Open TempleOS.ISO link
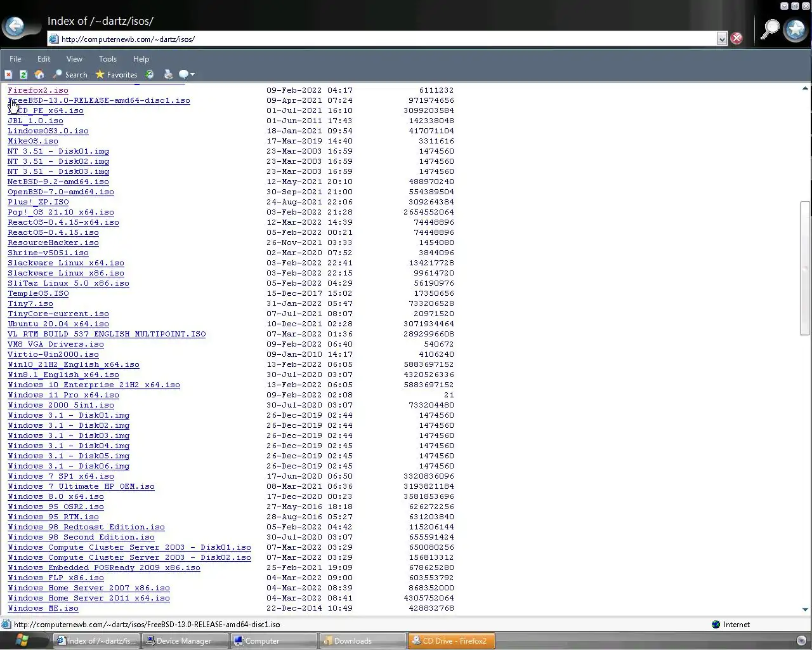This screenshot has height=650, width=812. click(38, 293)
